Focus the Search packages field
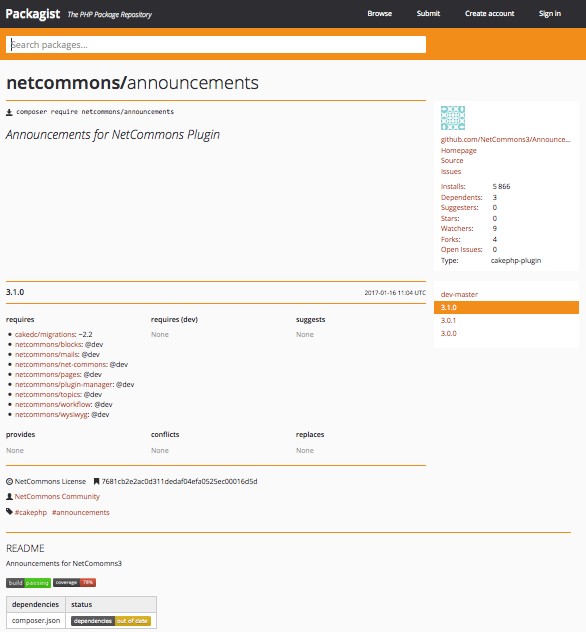 (x=216, y=45)
